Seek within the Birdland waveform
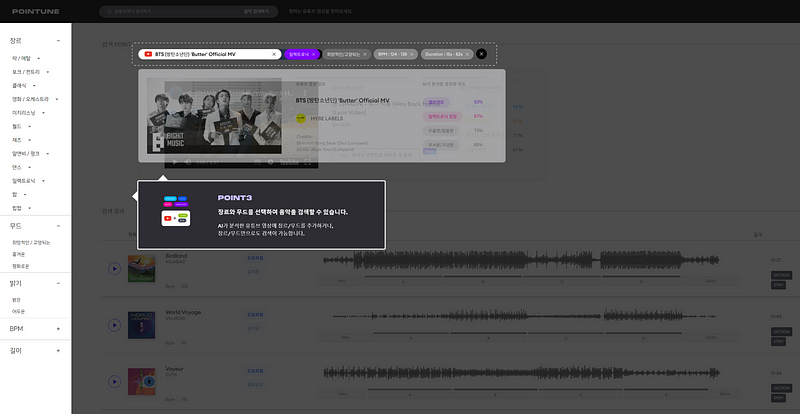Viewport: 800px width, 414px height. (521, 260)
